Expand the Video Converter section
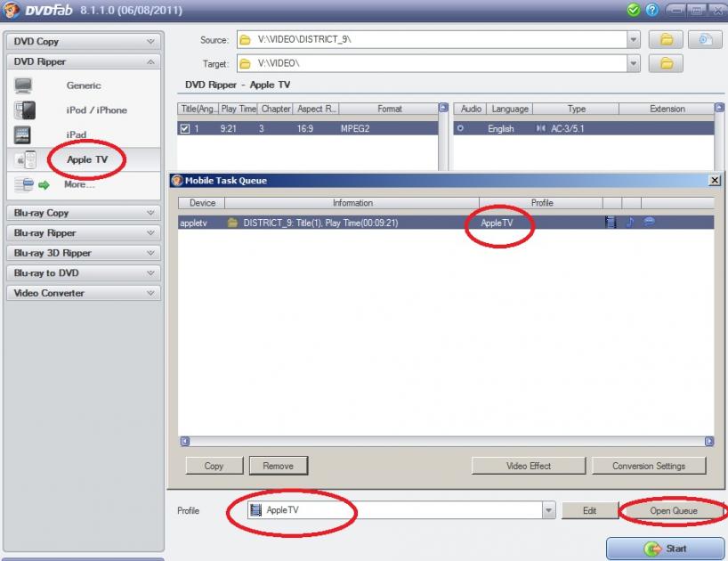Image resolution: width=728 pixels, height=561 pixels. pyautogui.click(x=84, y=293)
